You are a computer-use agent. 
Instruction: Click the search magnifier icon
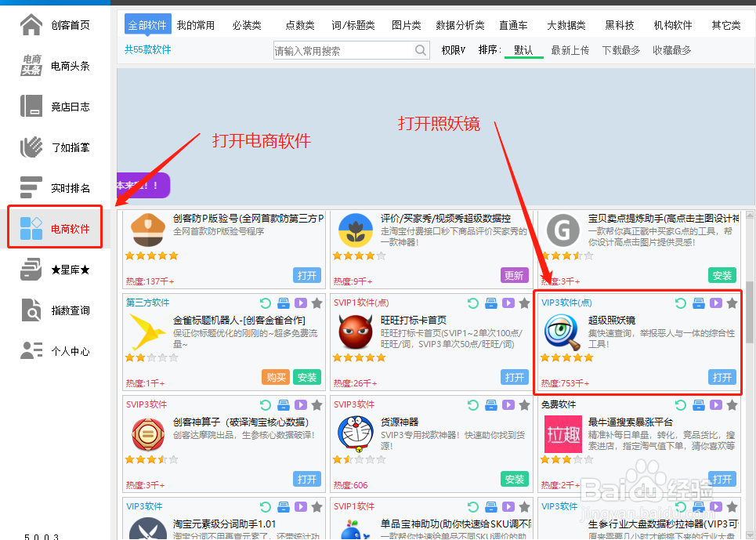tap(421, 50)
